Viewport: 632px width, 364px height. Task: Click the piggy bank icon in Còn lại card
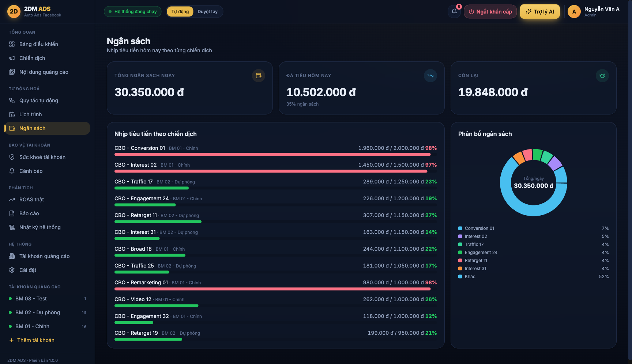pyautogui.click(x=602, y=76)
